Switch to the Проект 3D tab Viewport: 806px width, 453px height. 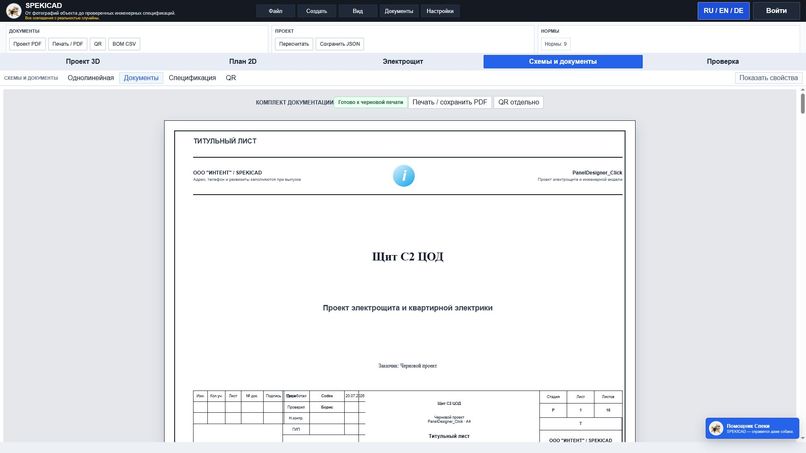point(83,61)
